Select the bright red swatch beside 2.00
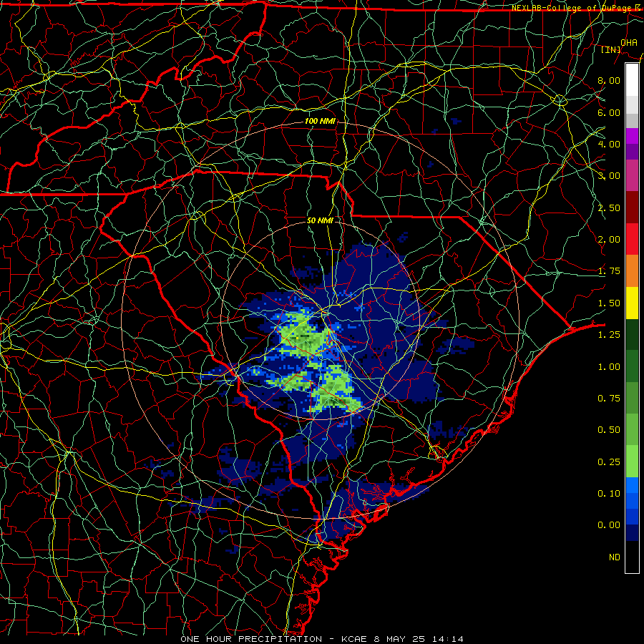644x644 pixels. pos(632,239)
